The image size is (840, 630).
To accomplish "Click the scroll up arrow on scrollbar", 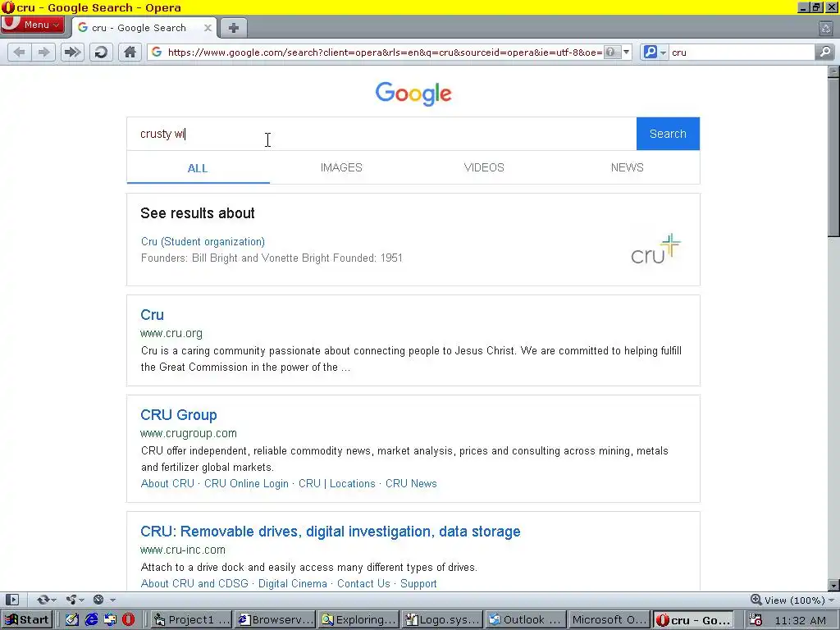I will pyautogui.click(x=833, y=71).
